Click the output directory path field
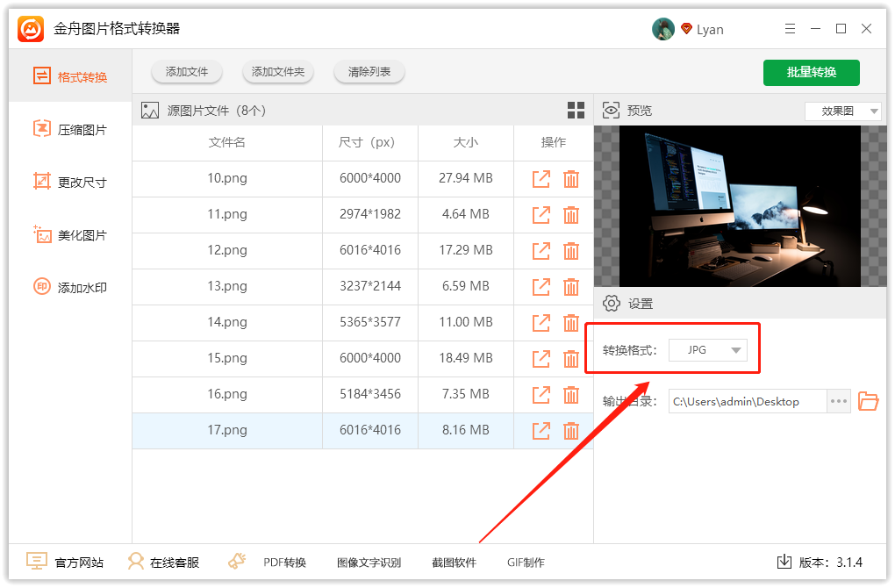The height and width of the screenshot is (588, 895). click(x=748, y=401)
